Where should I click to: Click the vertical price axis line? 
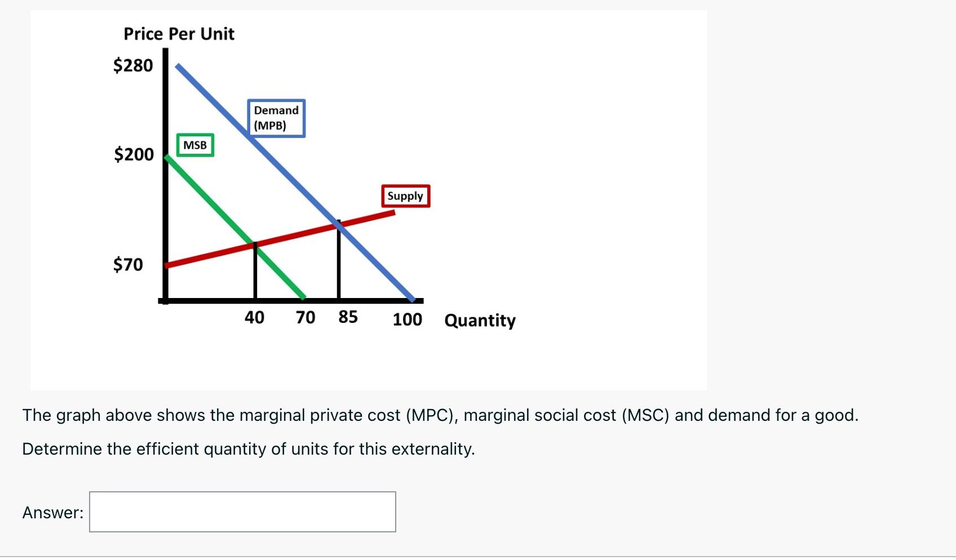(x=165, y=169)
